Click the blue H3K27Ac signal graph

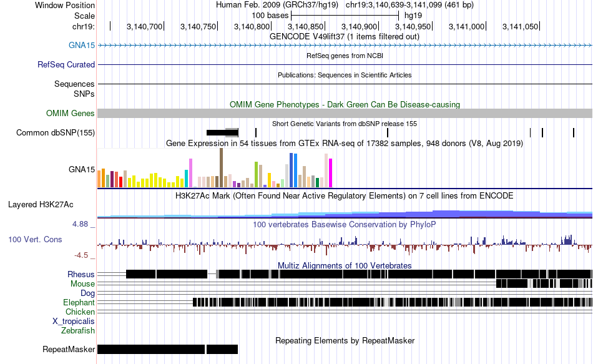point(345,215)
